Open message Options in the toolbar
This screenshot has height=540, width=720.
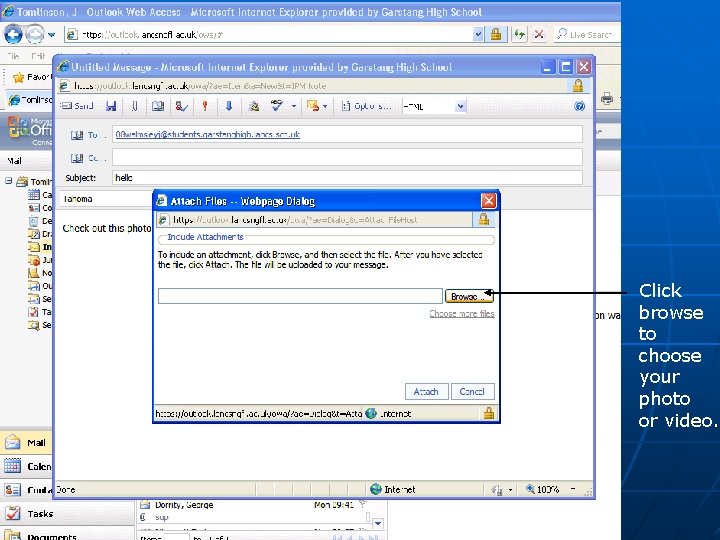(x=366, y=106)
